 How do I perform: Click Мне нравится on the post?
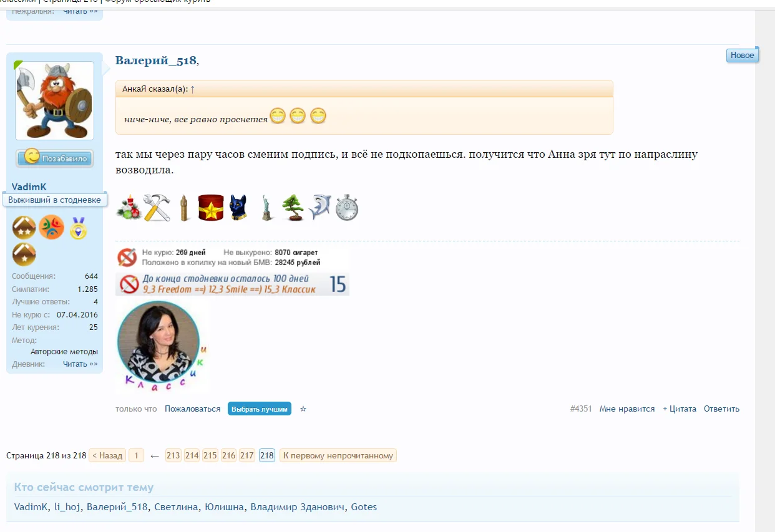tap(627, 409)
